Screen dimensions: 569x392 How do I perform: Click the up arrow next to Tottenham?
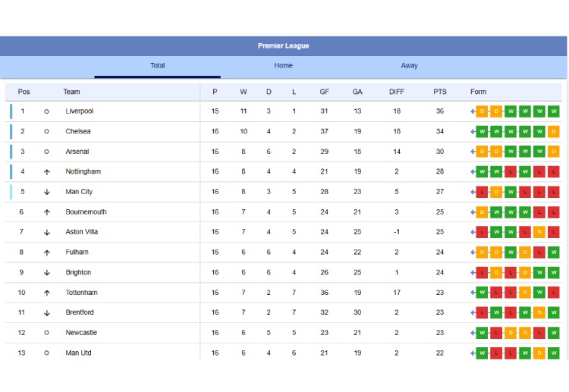click(x=47, y=293)
